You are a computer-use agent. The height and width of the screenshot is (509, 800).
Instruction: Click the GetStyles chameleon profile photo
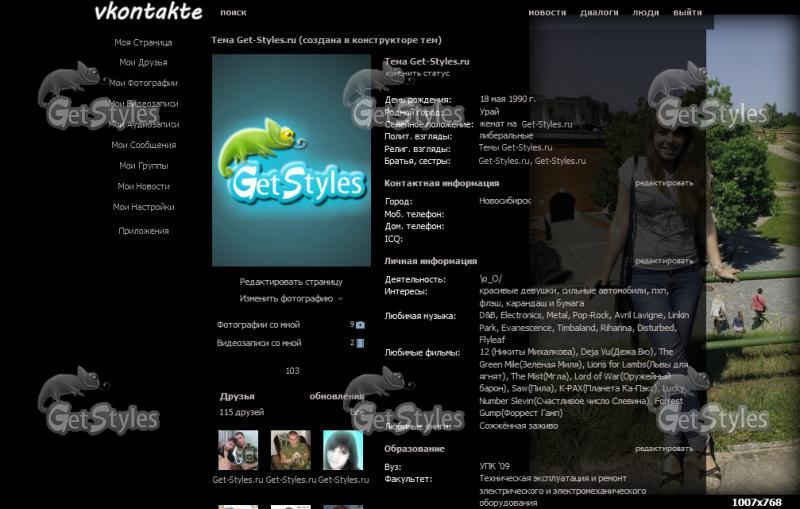pyautogui.click(x=291, y=161)
